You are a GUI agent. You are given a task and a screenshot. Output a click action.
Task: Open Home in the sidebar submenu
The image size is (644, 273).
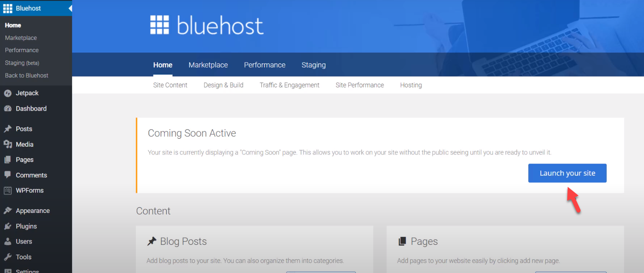[13, 25]
